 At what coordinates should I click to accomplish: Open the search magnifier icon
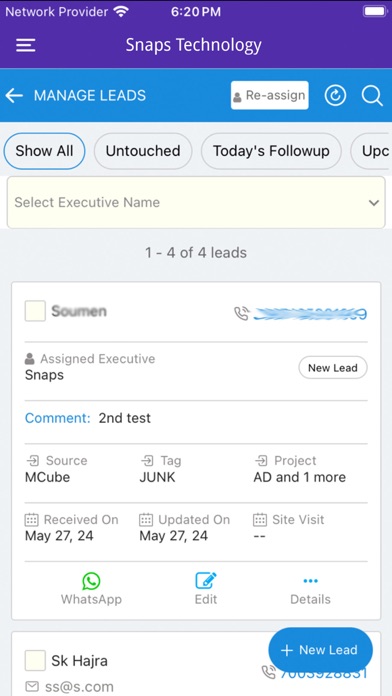[372, 95]
